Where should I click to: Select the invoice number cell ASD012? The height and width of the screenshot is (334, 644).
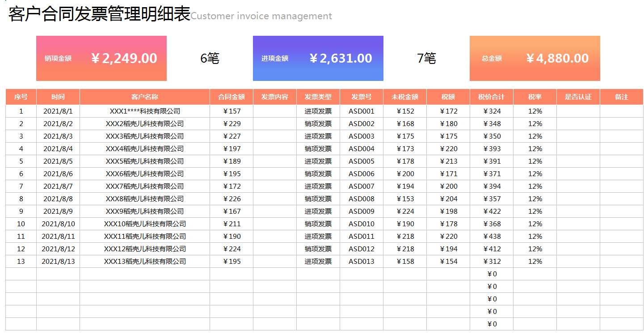[x=362, y=249]
